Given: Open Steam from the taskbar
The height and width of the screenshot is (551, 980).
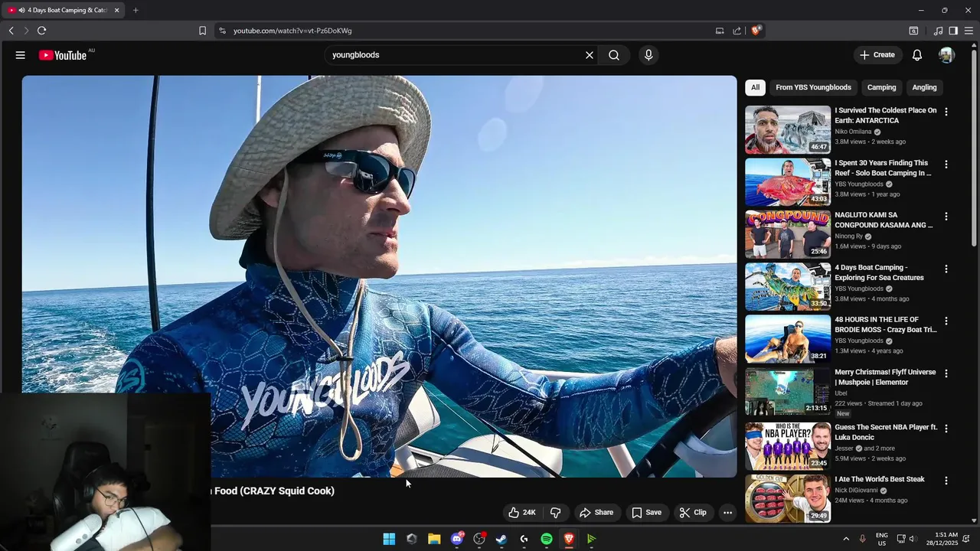Looking at the screenshot, I should point(501,539).
